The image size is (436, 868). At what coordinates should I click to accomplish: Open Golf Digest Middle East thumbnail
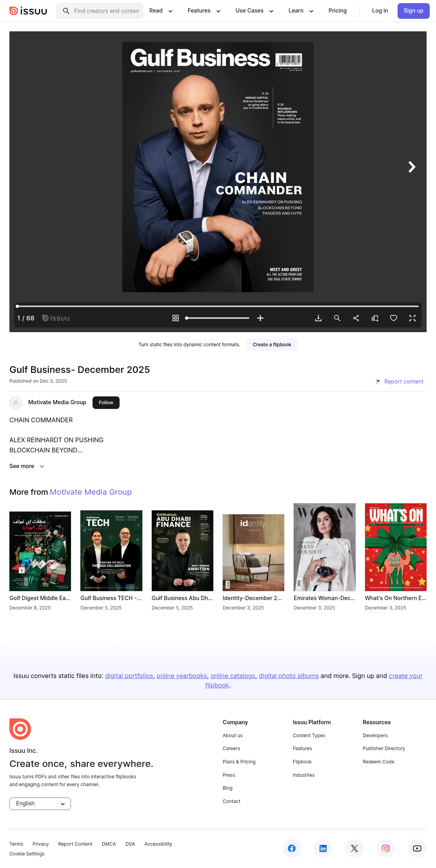point(40,551)
